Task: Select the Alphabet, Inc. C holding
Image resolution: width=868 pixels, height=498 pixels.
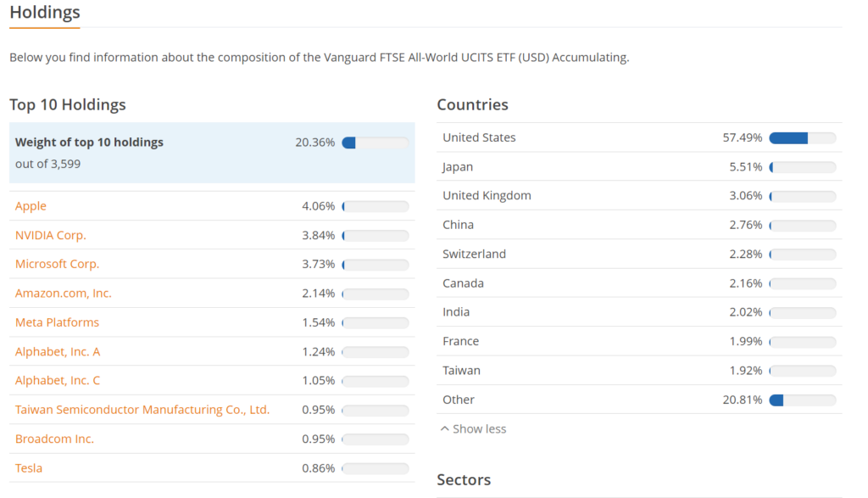Action: click(x=58, y=380)
